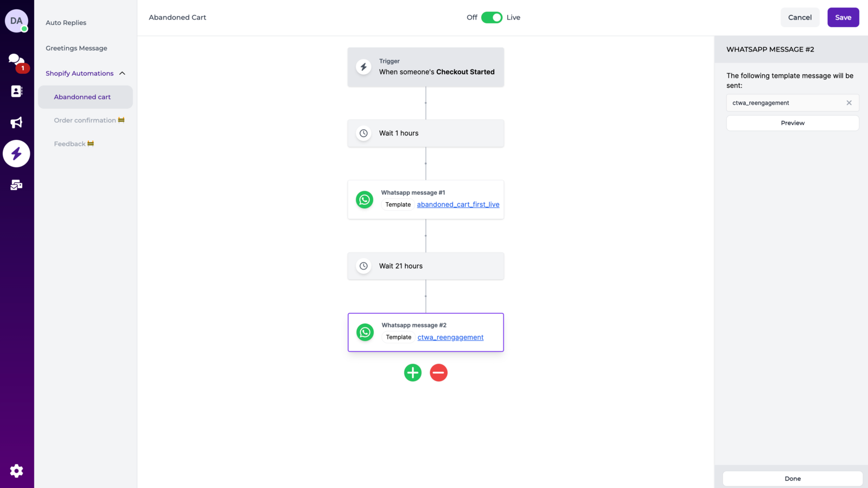The height and width of the screenshot is (488, 868).
Task: Select the Wait 21 hours step
Action: point(426,266)
